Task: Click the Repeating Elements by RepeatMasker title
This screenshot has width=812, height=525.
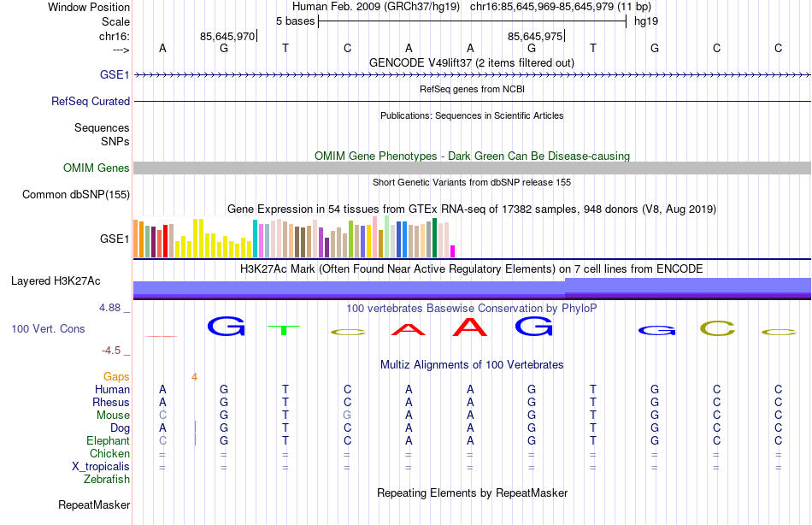Action: click(x=472, y=493)
